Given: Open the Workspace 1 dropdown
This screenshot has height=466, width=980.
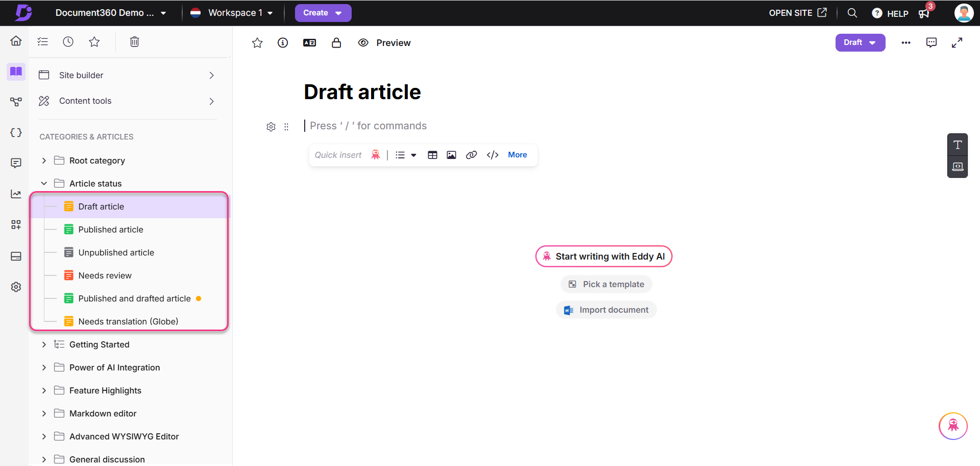Looking at the screenshot, I should pyautogui.click(x=232, y=13).
